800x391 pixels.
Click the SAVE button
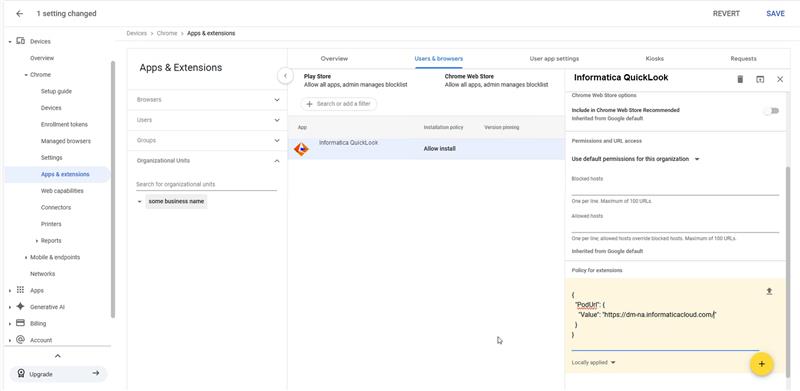776,14
